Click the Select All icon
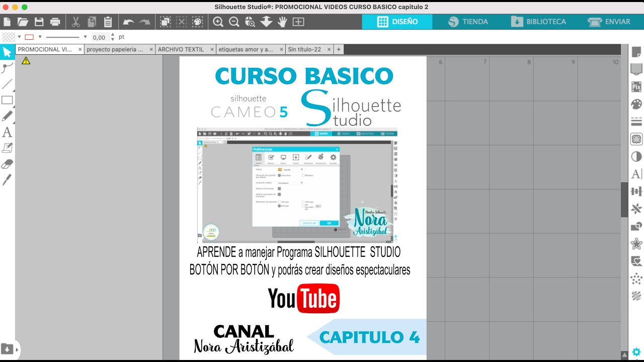644x362 pixels. coord(165,22)
